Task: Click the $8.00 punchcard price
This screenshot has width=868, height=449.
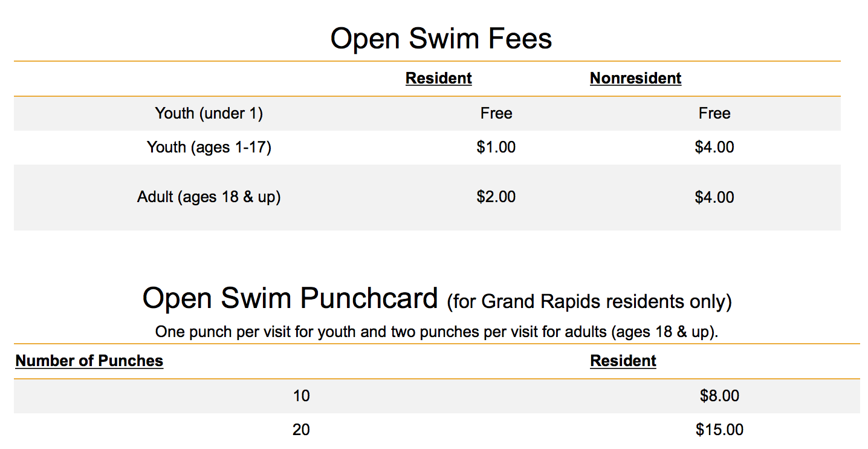Action: 719,396
